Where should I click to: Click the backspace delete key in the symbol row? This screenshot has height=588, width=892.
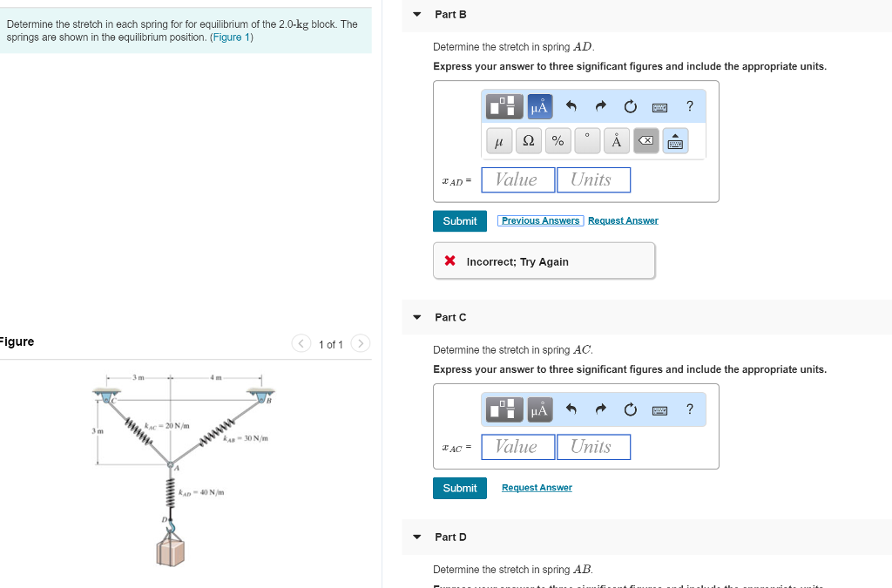coord(645,139)
